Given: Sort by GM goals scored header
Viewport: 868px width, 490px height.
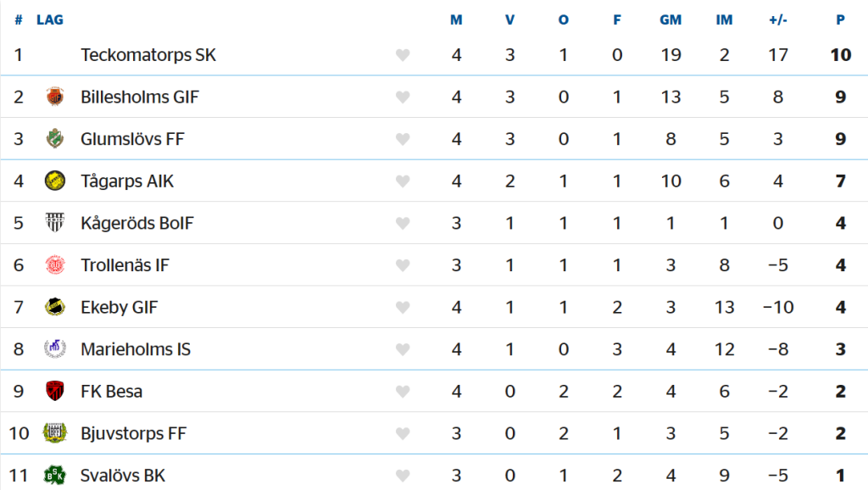Looking at the screenshot, I should tap(670, 20).
